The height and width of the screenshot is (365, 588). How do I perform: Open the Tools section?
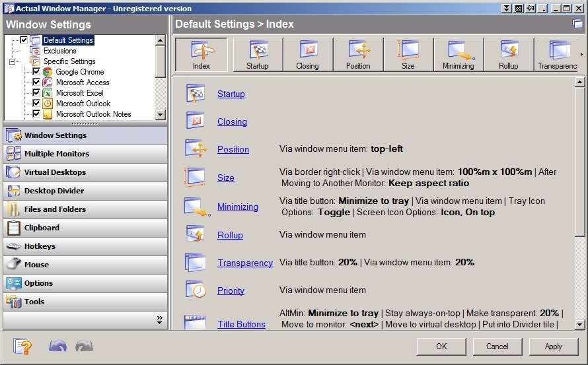pyautogui.click(x=85, y=302)
